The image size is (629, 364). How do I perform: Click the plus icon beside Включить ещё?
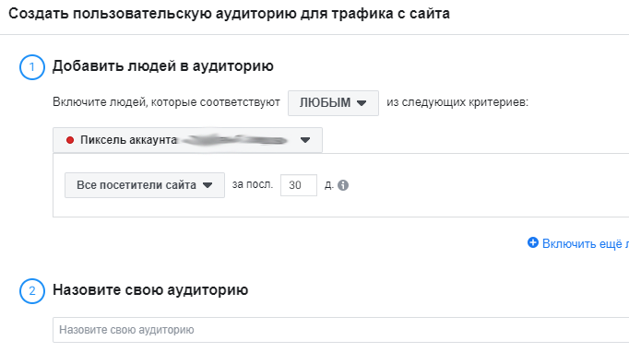[x=533, y=242]
